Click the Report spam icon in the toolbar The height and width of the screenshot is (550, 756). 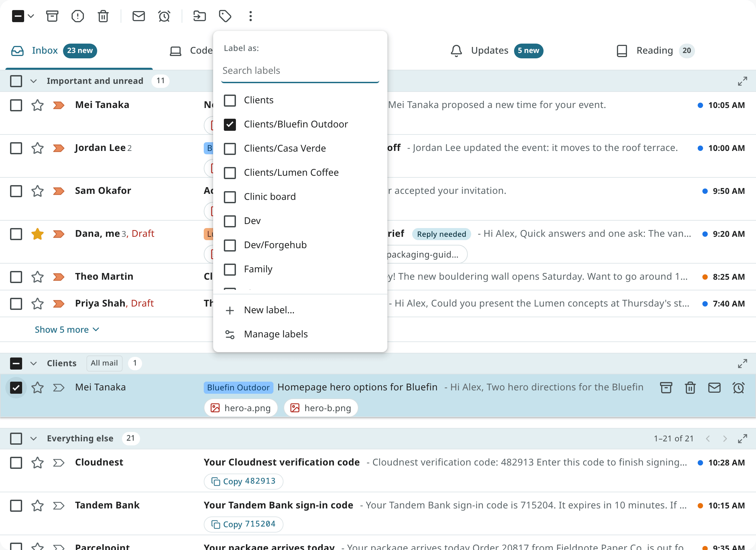click(x=78, y=16)
